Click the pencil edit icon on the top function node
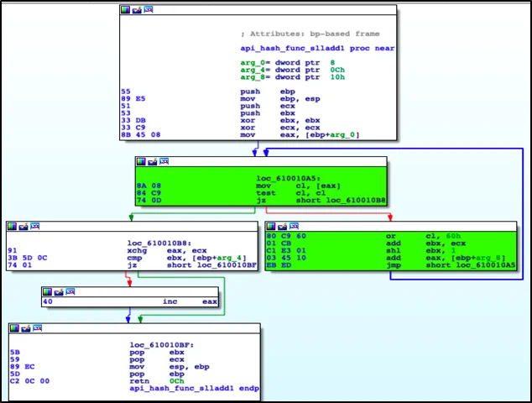Image resolution: width=532 pixels, height=403 pixels. click(x=137, y=9)
